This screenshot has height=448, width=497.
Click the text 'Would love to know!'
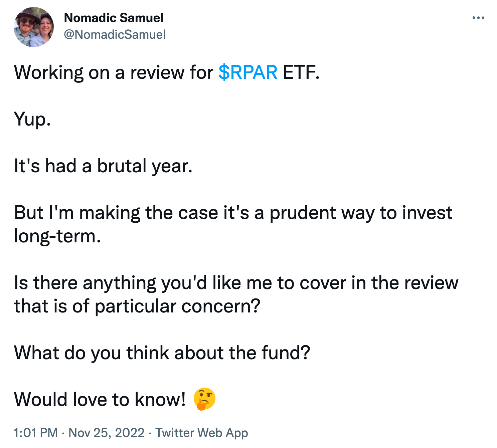(100, 400)
